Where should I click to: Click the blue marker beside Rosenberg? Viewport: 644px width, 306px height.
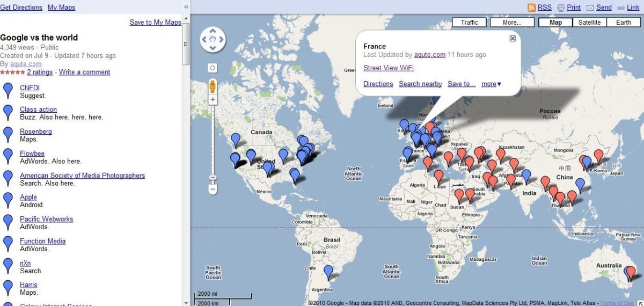pyautogui.click(x=8, y=134)
